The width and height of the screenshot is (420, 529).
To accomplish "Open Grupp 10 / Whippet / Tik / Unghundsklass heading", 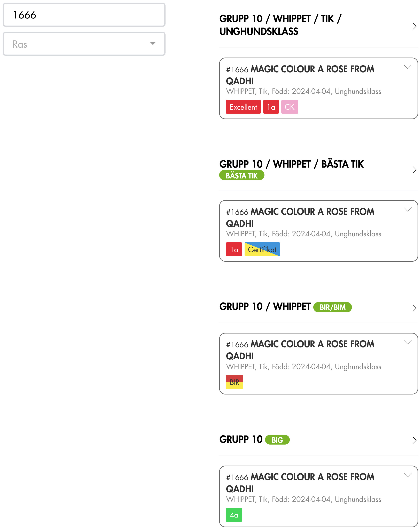I will [280, 25].
